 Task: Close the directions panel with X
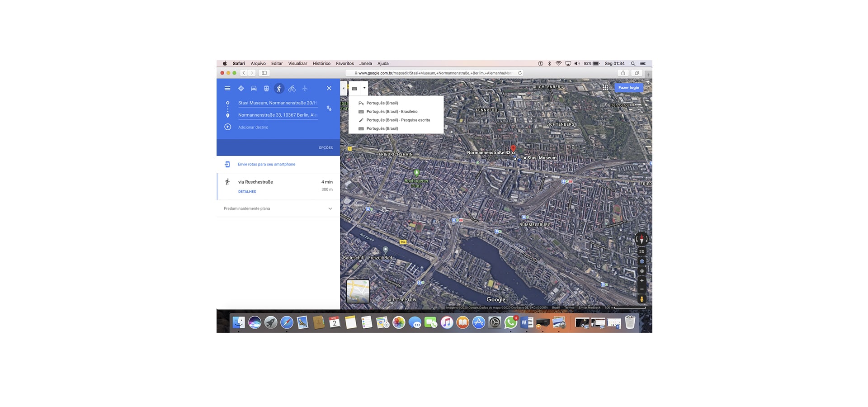click(329, 89)
